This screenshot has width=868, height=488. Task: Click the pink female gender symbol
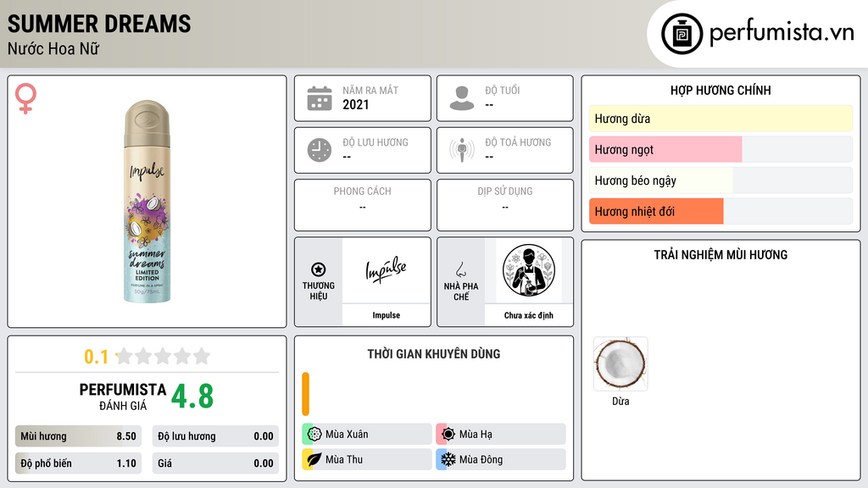click(x=25, y=98)
